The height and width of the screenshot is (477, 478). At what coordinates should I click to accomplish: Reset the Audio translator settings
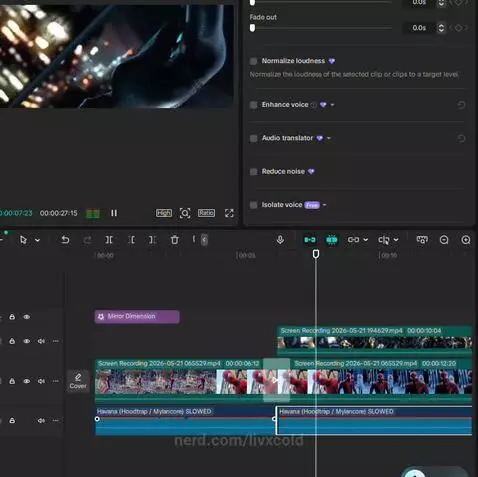click(461, 139)
